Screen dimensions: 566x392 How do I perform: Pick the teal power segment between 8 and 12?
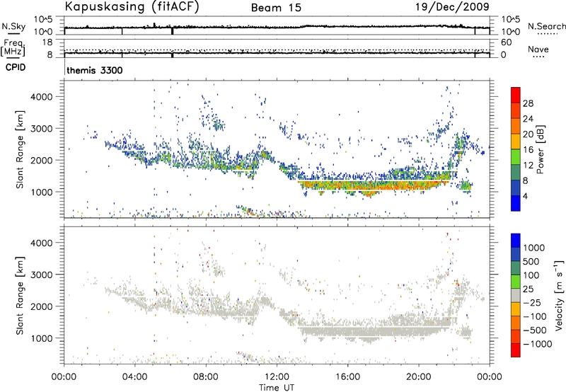pyautogui.click(x=516, y=173)
